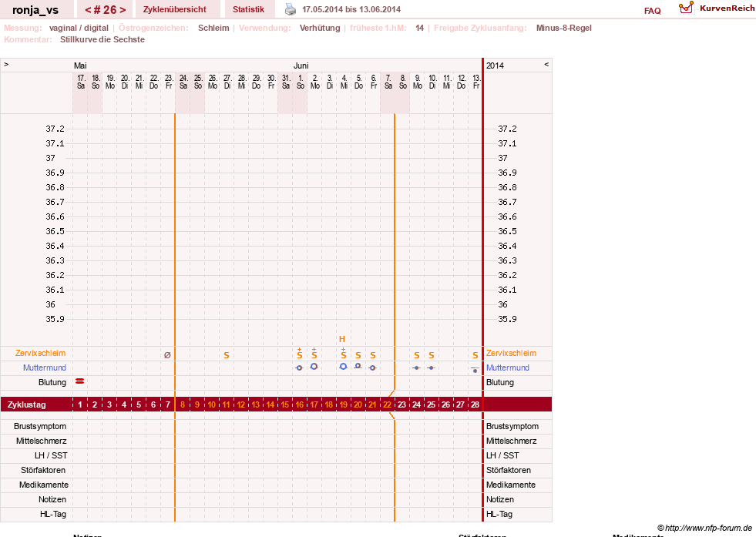Click the left Störfaktoren row label

43,470
